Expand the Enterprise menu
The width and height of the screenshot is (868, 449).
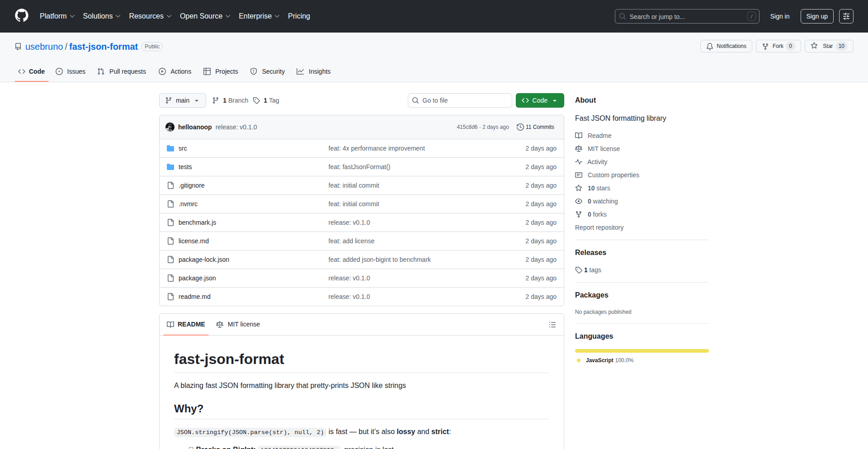(259, 16)
